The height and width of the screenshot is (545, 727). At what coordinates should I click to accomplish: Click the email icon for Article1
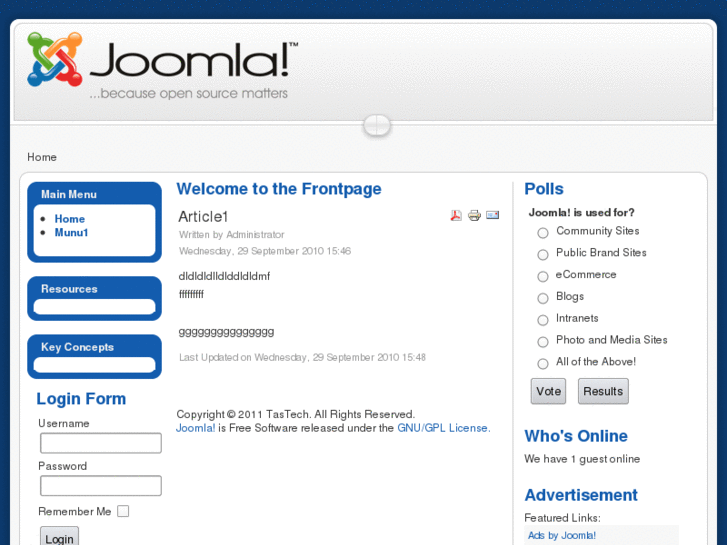coord(492,215)
